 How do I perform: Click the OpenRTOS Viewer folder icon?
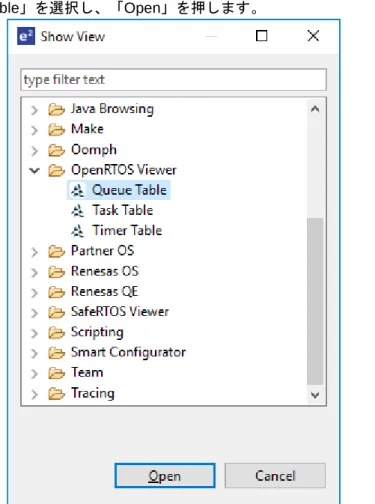coord(56,170)
